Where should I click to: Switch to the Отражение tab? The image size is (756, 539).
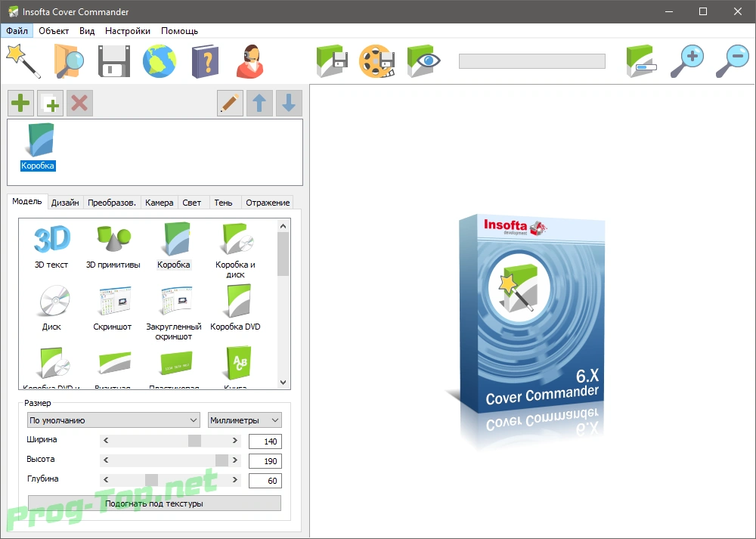pos(268,203)
